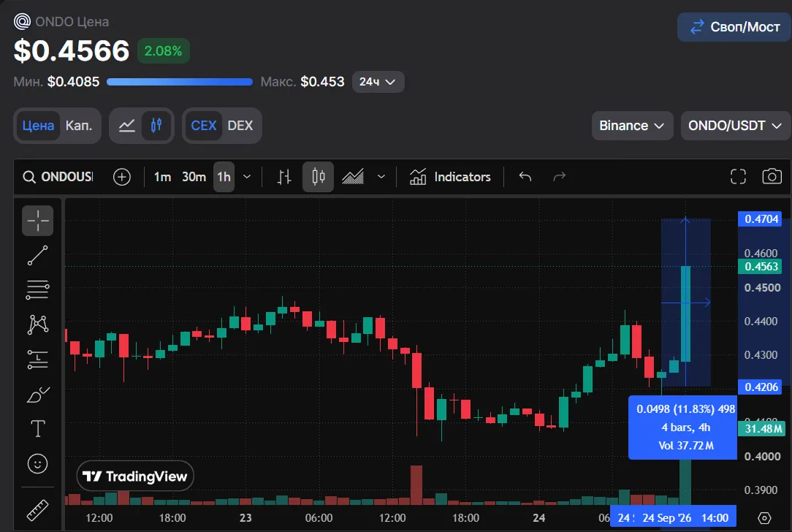This screenshot has height=532, width=792.
Task: Click the 0.4704 price axis label
Action: pyautogui.click(x=760, y=218)
